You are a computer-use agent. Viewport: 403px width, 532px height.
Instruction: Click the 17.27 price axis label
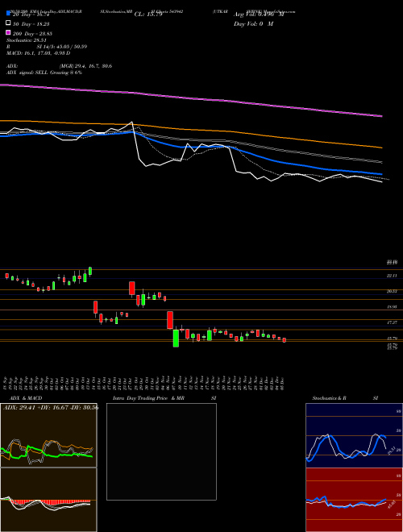click(x=392, y=322)
